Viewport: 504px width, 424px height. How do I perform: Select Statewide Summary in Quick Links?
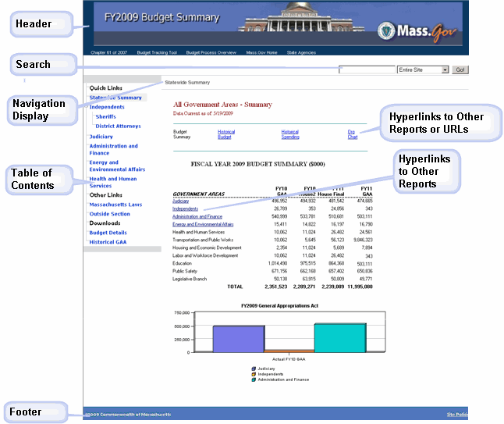pos(115,98)
